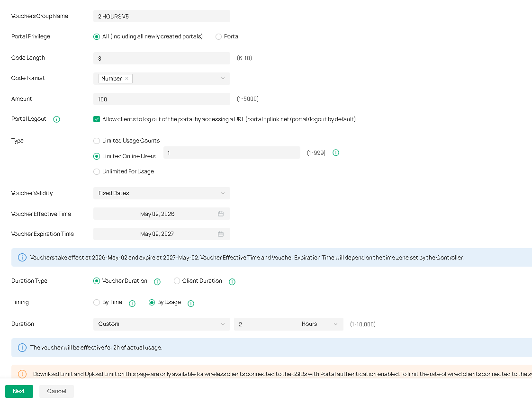This screenshot has height=404, width=532.
Task: Click the Voucher Effective Time date May 02, 2026
Action: click(157, 214)
